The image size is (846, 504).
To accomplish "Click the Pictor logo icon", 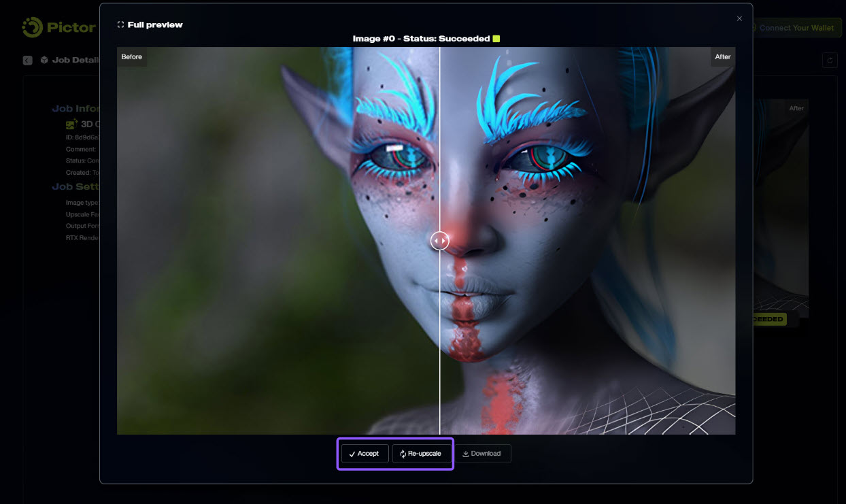I will click(32, 28).
